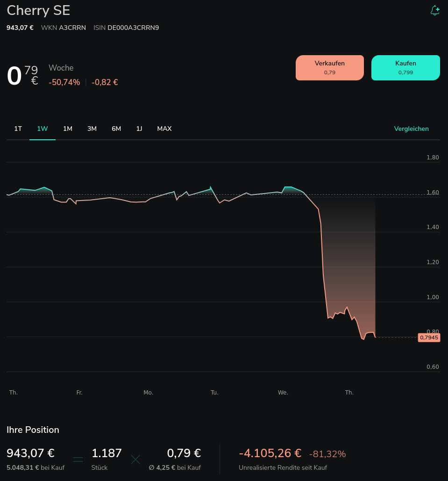Select the 1W timeframe tab
Image resolution: width=448 pixels, height=481 pixels.
pos(43,129)
